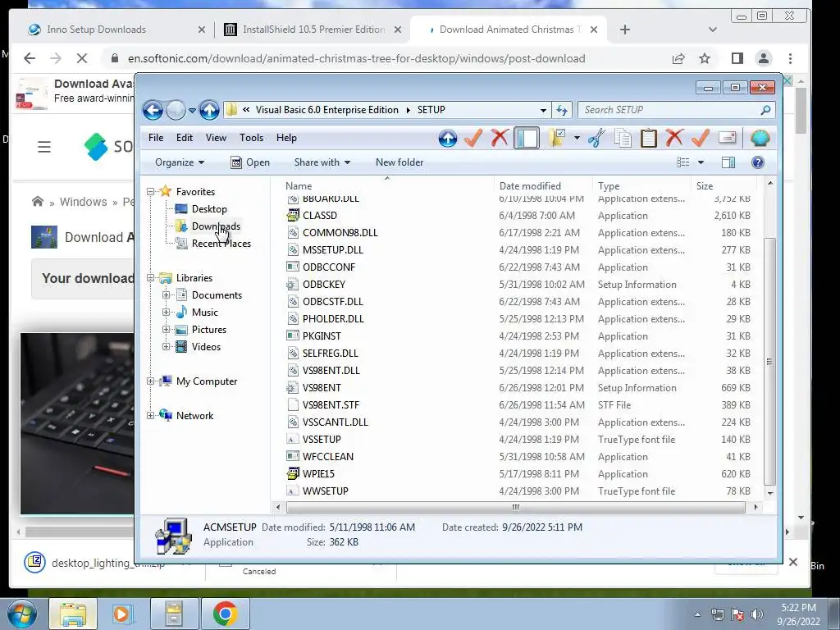Screen dimensions: 840x630
Task: Click Explorer forward navigation button
Action: pyautogui.click(x=176, y=111)
